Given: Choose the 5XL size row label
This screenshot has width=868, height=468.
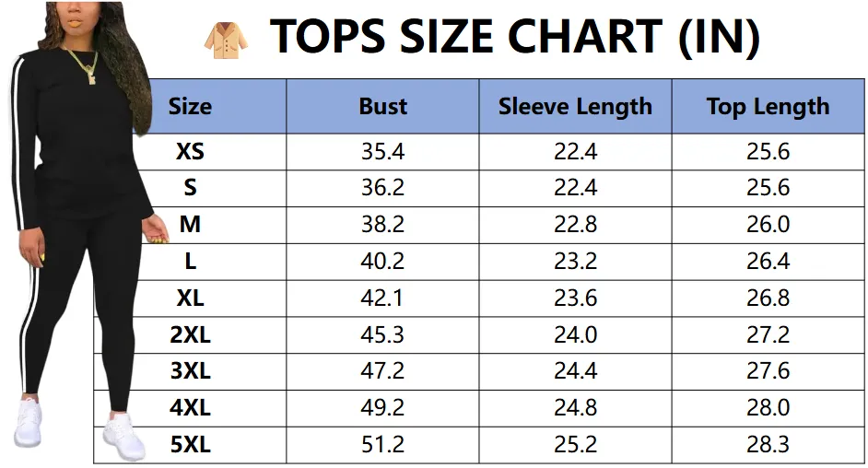Looking at the screenshot, I should (x=190, y=445).
